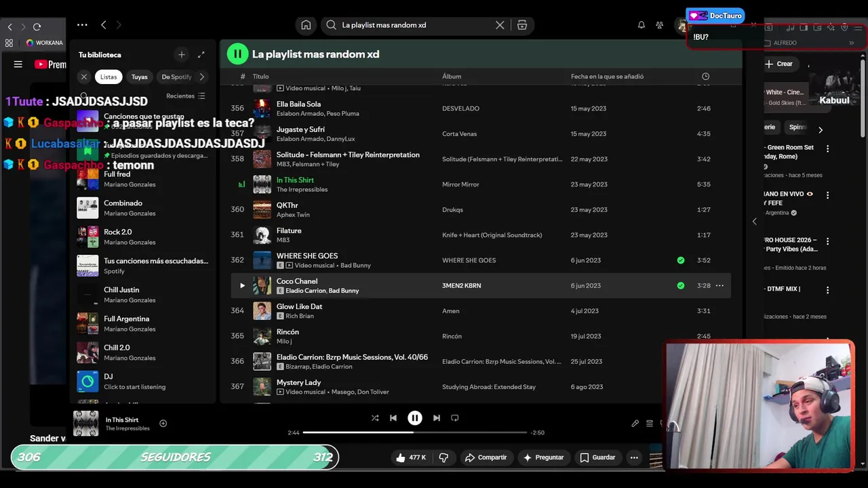This screenshot has height=488, width=868.
Task: Sort by Álbum column header
Action: point(452,77)
